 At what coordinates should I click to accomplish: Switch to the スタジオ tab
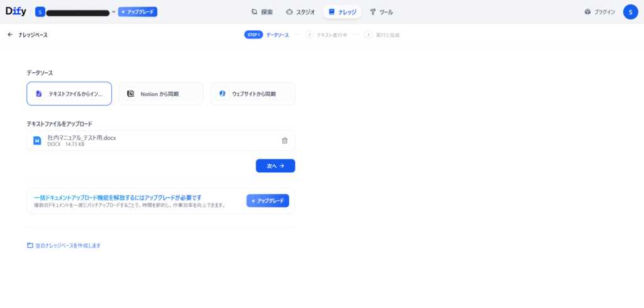[300, 12]
